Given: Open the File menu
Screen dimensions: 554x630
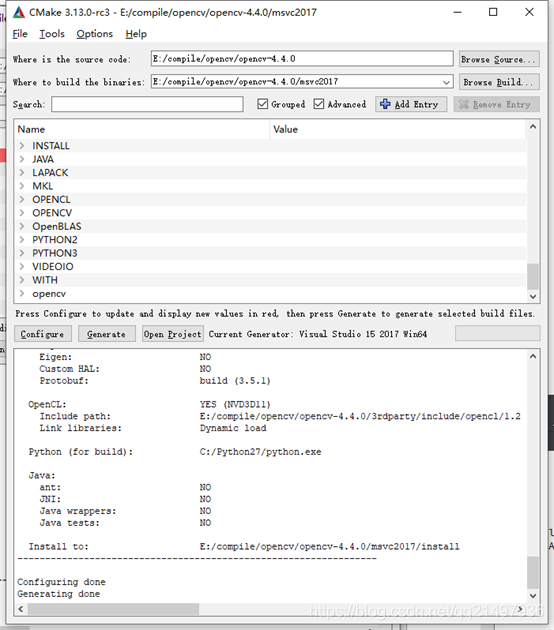Looking at the screenshot, I should (x=20, y=34).
